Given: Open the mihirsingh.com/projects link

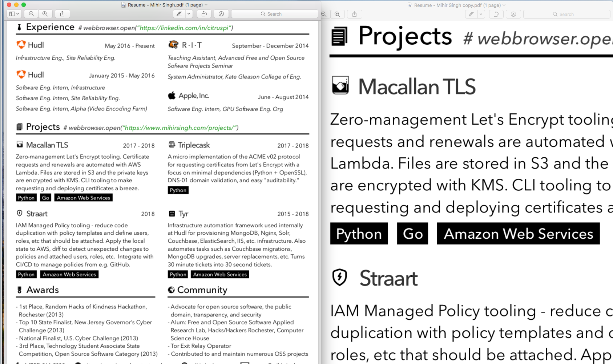Looking at the screenshot, I should click(180, 128).
